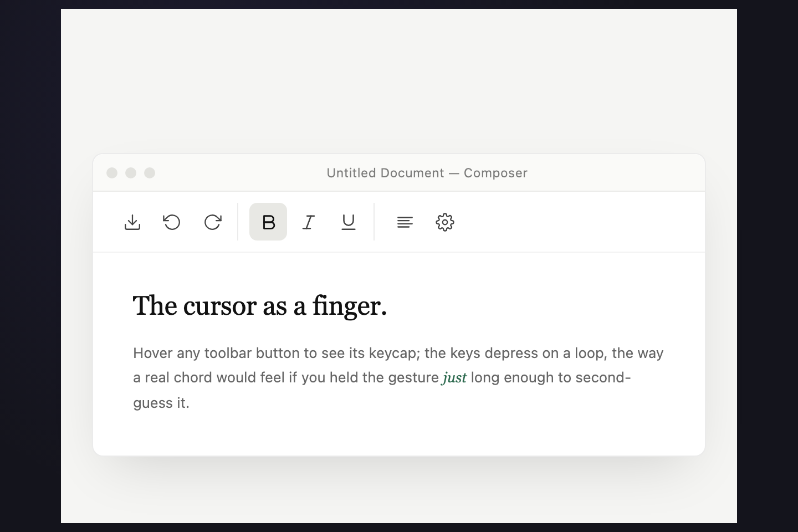798x532 pixels.
Task: Click the third gray window control dot
Action: (x=150, y=173)
